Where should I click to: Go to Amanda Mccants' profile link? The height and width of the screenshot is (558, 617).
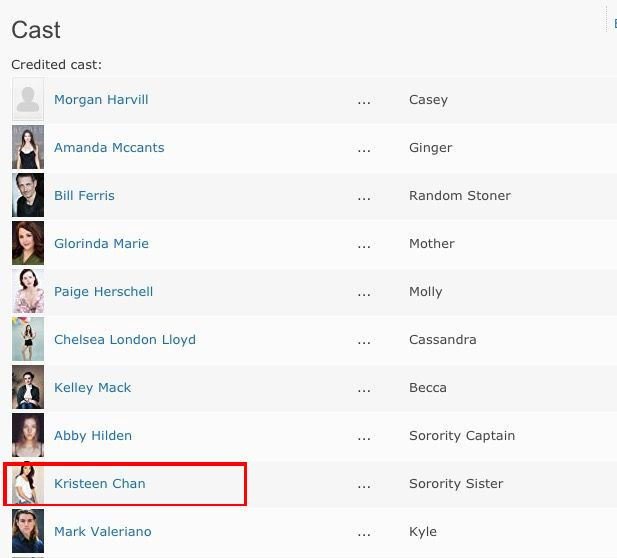[109, 148]
